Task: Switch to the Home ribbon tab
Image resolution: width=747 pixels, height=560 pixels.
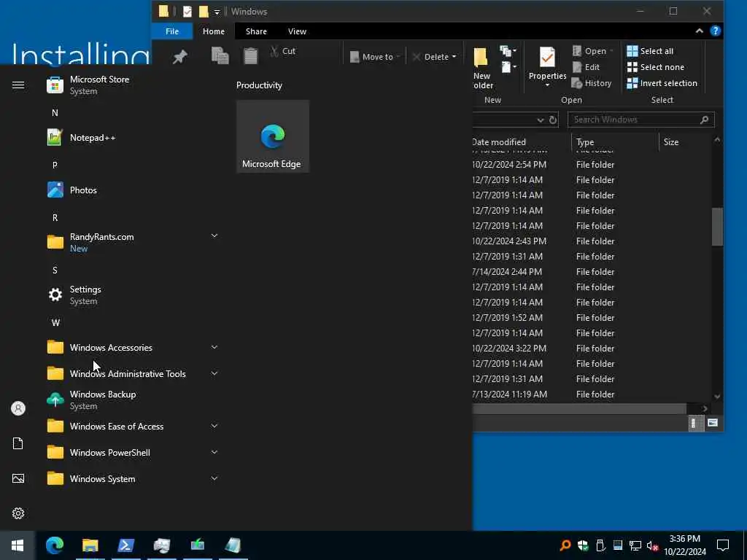Action: pyautogui.click(x=214, y=31)
